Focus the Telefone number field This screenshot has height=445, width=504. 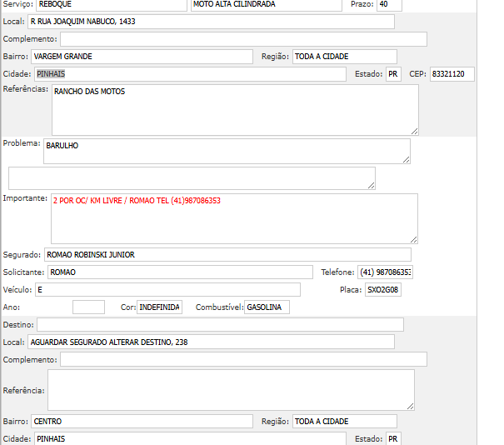pos(385,272)
